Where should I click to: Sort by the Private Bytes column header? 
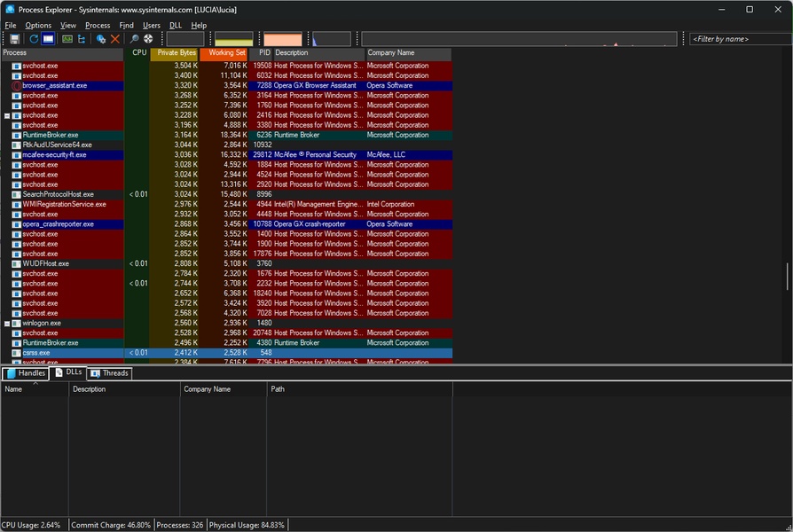click(176, 53)
